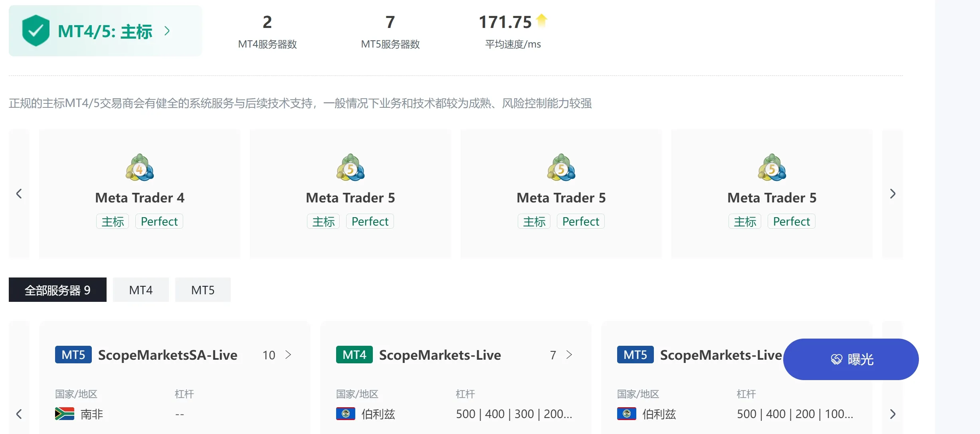Click leverage values 500 | 400 | 300 | 200...

tap(514, 414)
